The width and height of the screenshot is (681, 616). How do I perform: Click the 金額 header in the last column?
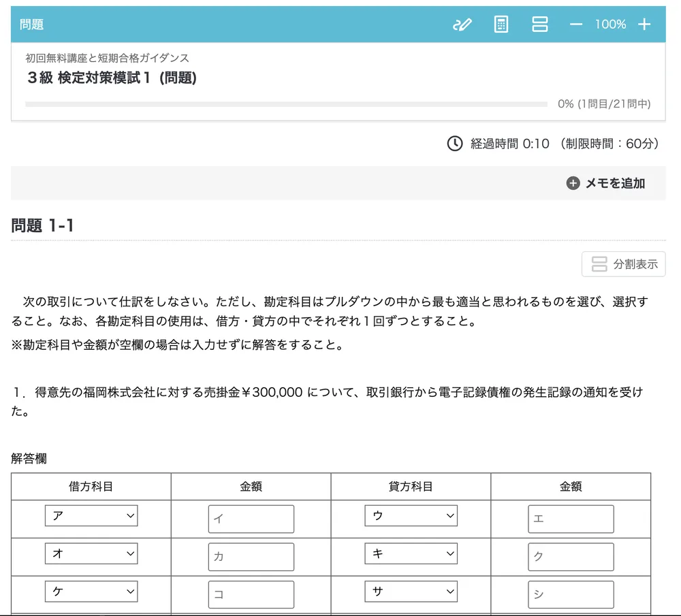(570, 486)
